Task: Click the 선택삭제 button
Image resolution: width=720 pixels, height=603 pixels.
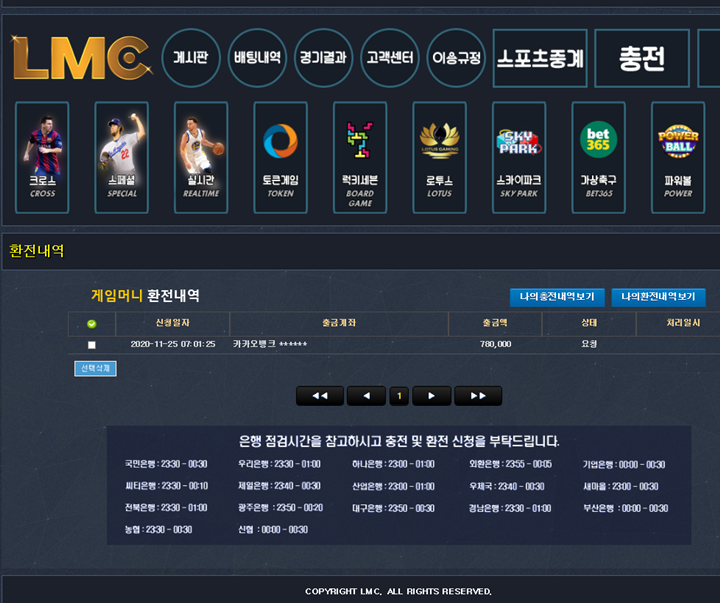Action: pos(96,368)
